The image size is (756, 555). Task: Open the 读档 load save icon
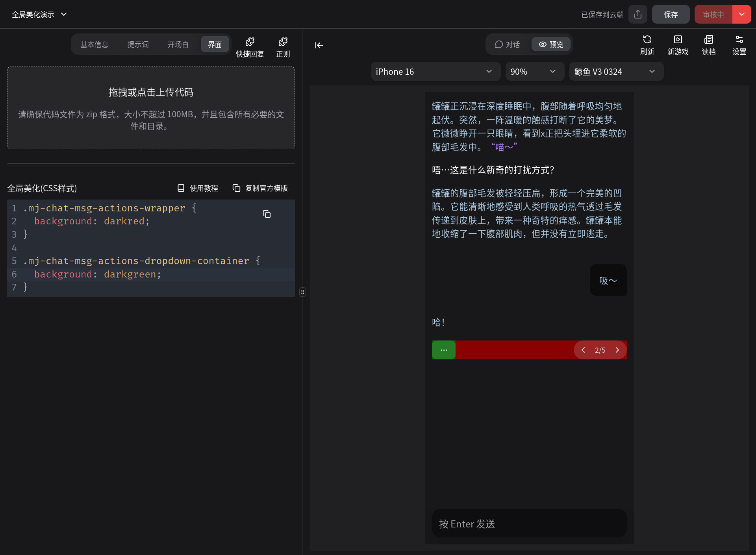tap(708, 45)
